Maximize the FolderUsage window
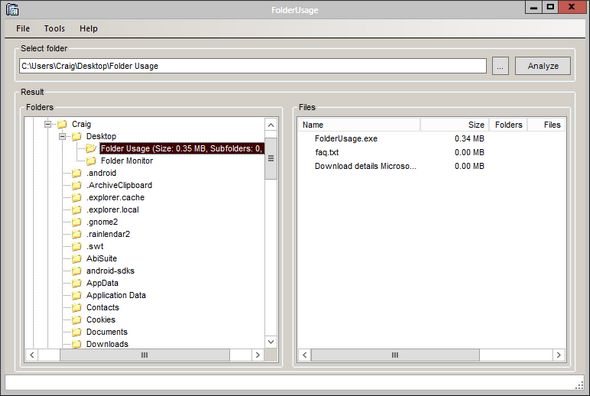The height and width of the screenshot is (396, 590). (550, 7)
